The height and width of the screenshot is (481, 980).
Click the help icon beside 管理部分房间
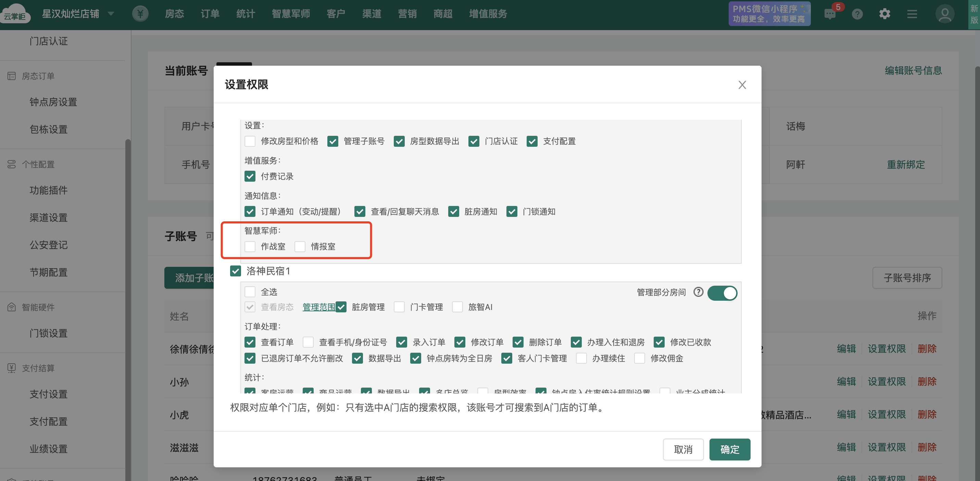(x=698, y=292)
